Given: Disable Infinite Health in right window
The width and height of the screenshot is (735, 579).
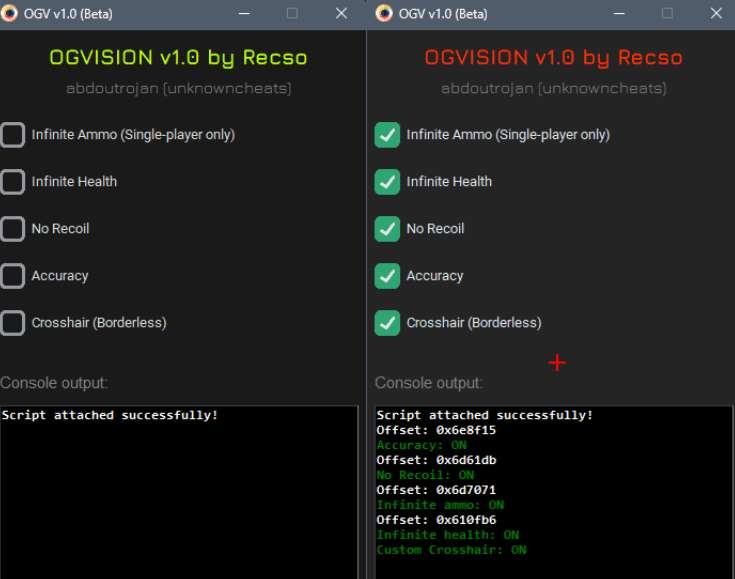Looking at the screenshot, I should pyautogui.click(x=387, y=182).
